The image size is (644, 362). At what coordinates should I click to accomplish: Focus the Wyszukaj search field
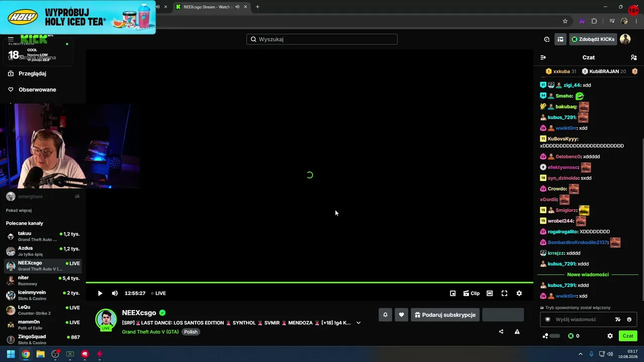click(322, 39)
